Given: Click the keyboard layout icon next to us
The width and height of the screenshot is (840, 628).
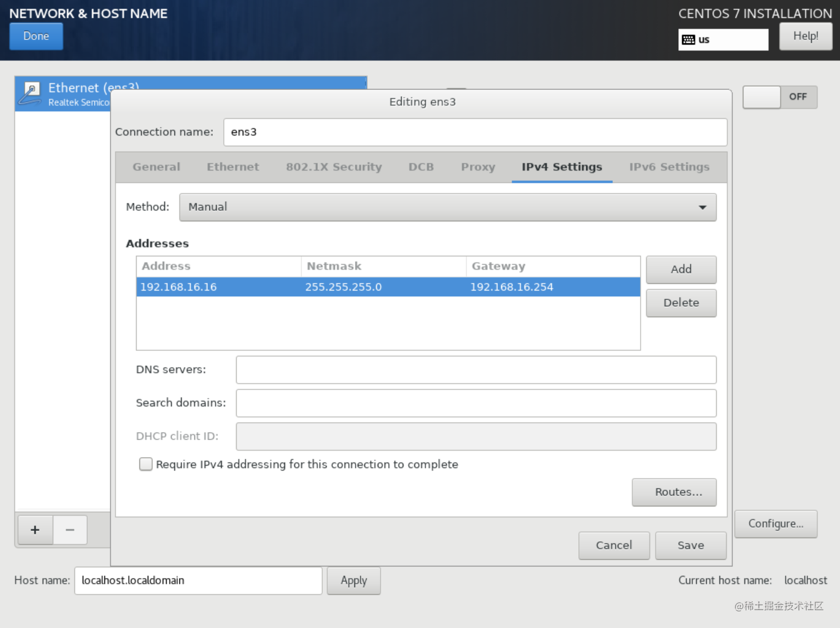Looking at the screenshot, I should 688,39.
